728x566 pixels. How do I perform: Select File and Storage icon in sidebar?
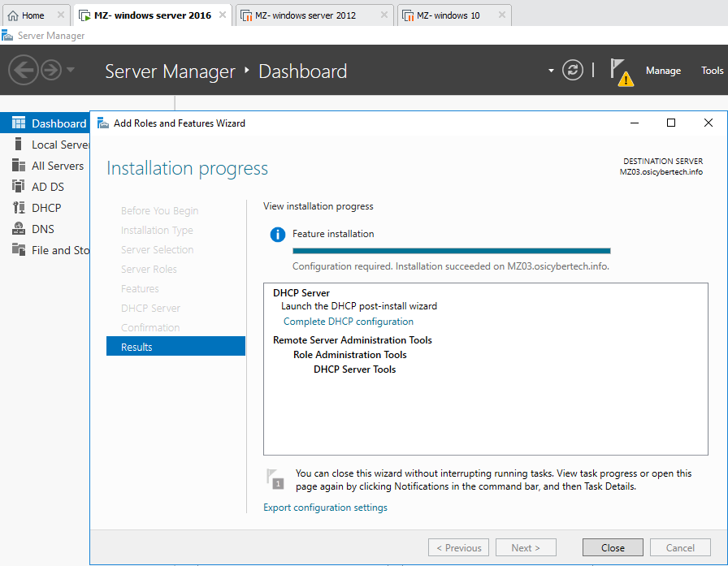click(x=19, y=249)
